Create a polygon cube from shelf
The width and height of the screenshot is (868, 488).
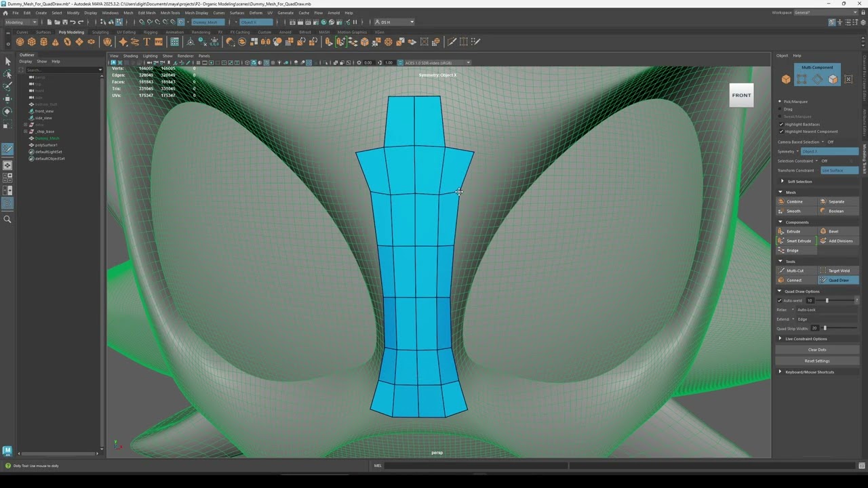coord(32,42)
